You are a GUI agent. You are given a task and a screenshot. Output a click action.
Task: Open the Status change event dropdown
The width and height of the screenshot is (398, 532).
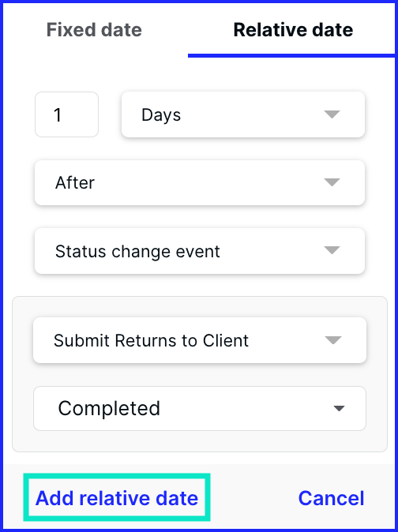pos(200,251)
